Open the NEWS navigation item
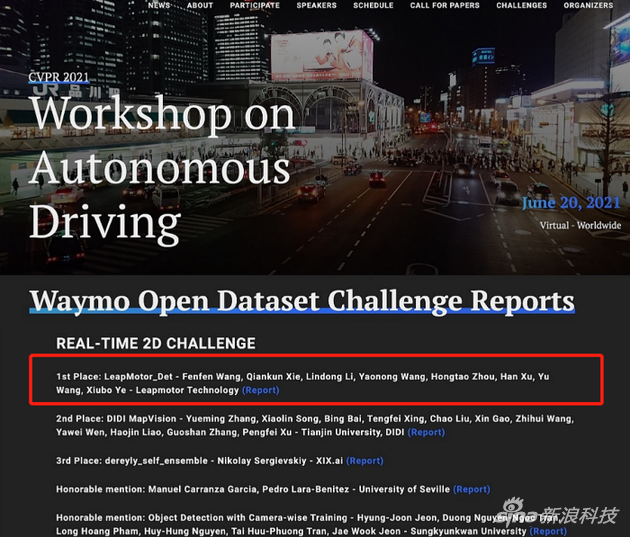630x537 pixels. [x=159, y=5]
